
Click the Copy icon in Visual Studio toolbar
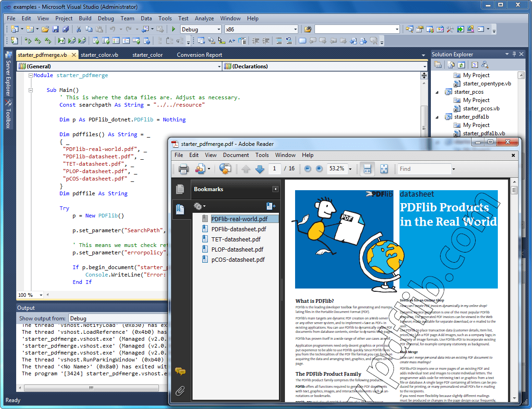(x=89, y=30)
